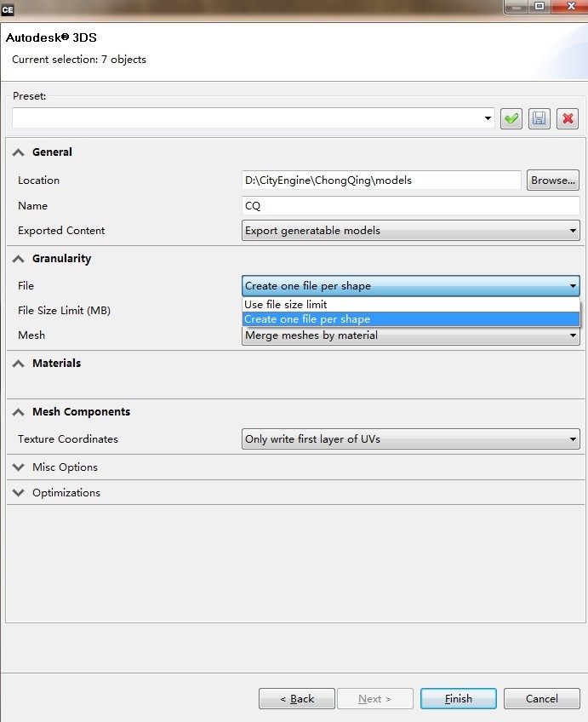588x722 pixels.
Task: Click the Finish button
Action: tap(459, 698)
